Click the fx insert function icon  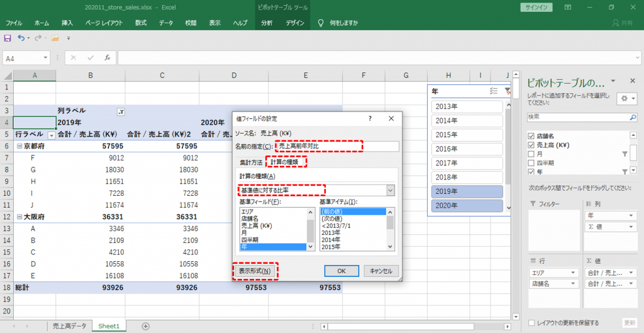point(107,58)
